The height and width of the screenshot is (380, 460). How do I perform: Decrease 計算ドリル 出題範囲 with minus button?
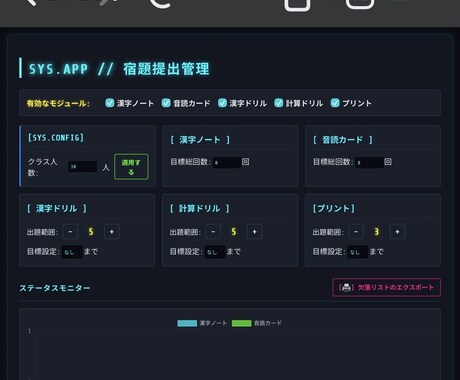213,232
